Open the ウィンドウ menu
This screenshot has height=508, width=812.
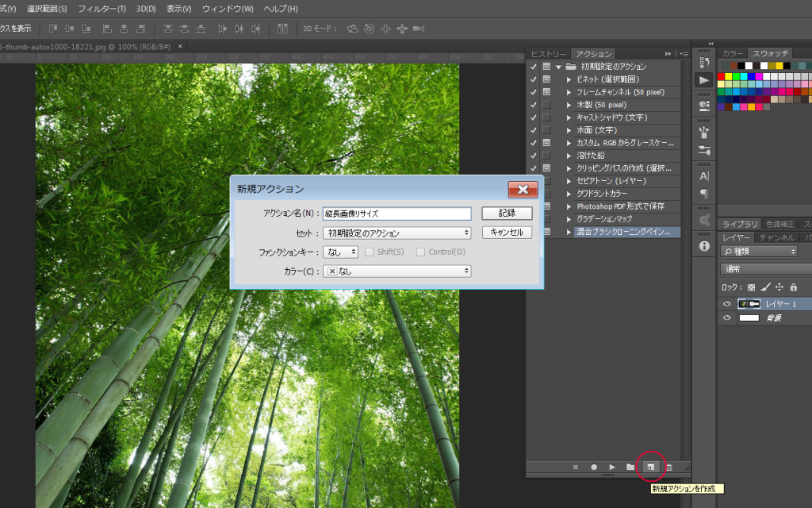[x=228, y=9]
